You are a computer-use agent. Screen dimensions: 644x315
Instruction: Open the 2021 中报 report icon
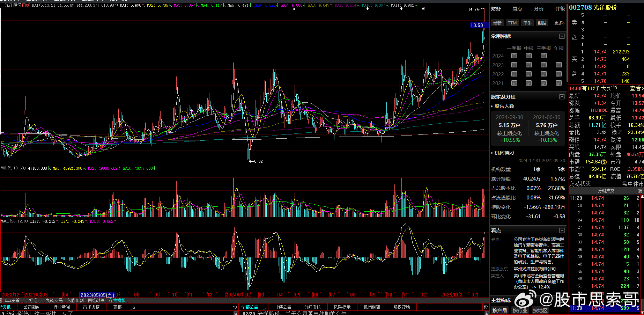coord(529,83)
